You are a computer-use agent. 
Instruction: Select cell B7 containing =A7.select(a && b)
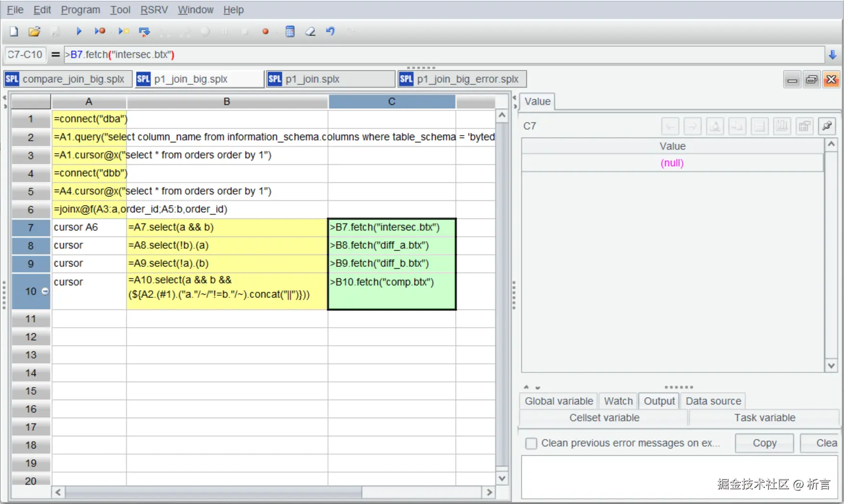[x=227, y=227]
